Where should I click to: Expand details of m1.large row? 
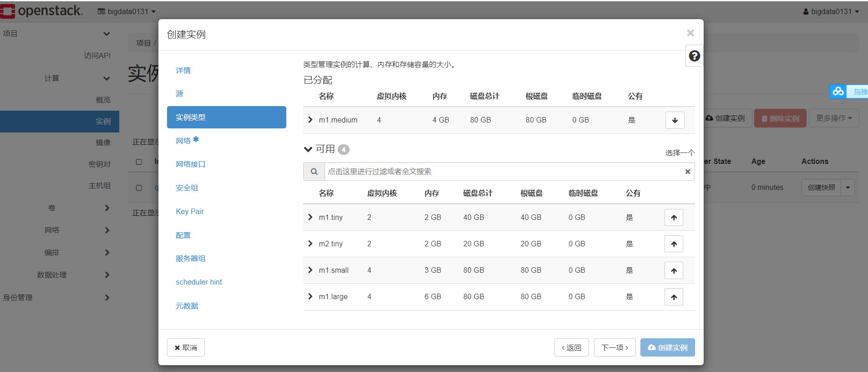click(x=310, y=296)
